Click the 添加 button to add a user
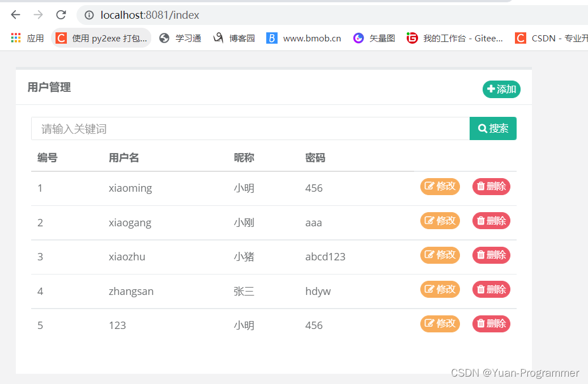Image resolution: width=588 pixels, height=384 pixels. (x=501, y=89)
